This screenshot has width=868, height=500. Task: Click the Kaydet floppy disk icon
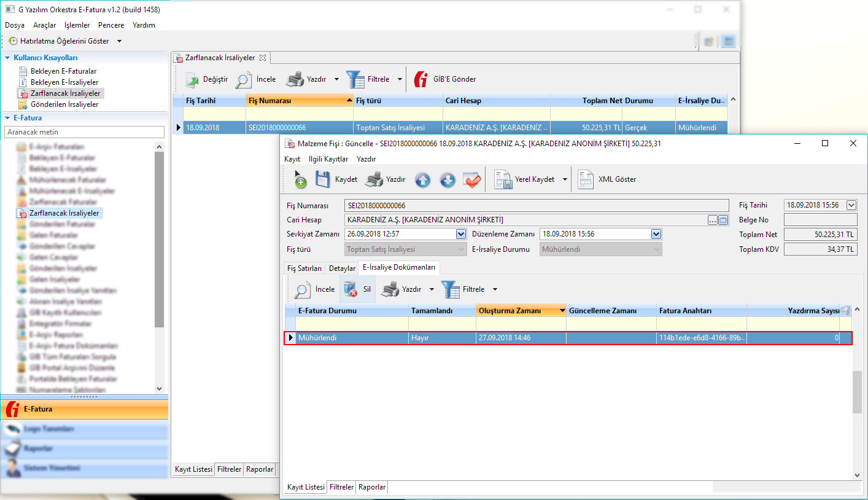click(x=323, y=179)
